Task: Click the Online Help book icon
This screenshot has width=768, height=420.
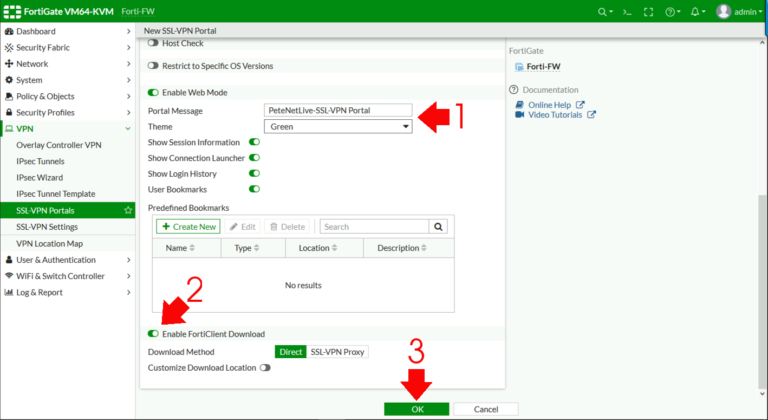Action: coord(520,104)
